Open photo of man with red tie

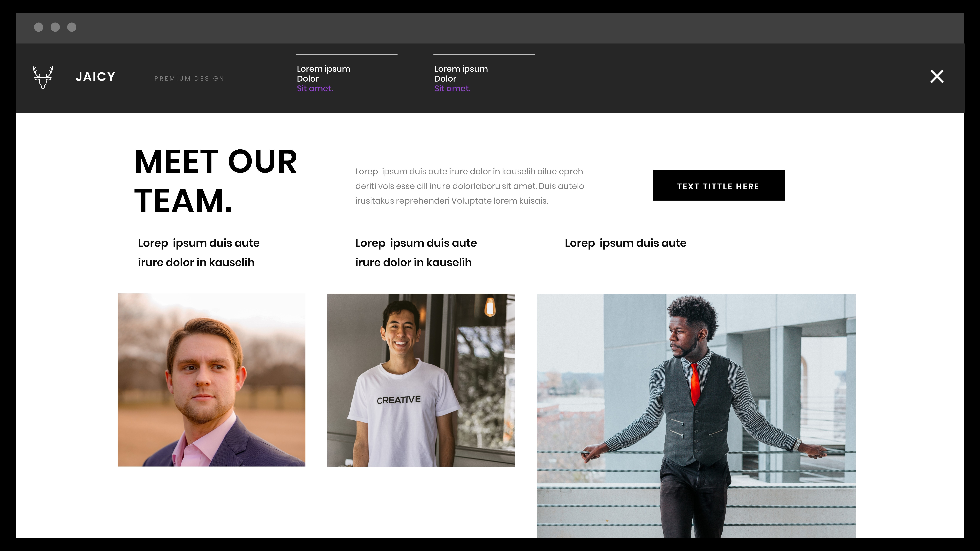click(696, 416)
